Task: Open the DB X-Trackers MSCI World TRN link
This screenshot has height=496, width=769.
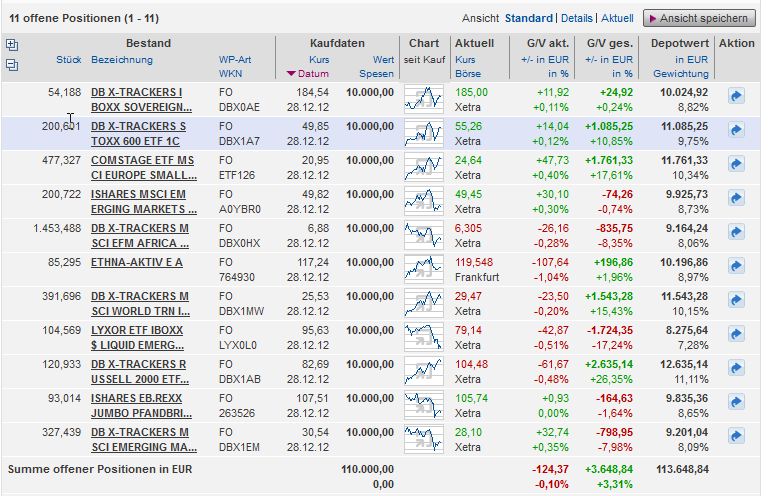Action: pos(139,302)
